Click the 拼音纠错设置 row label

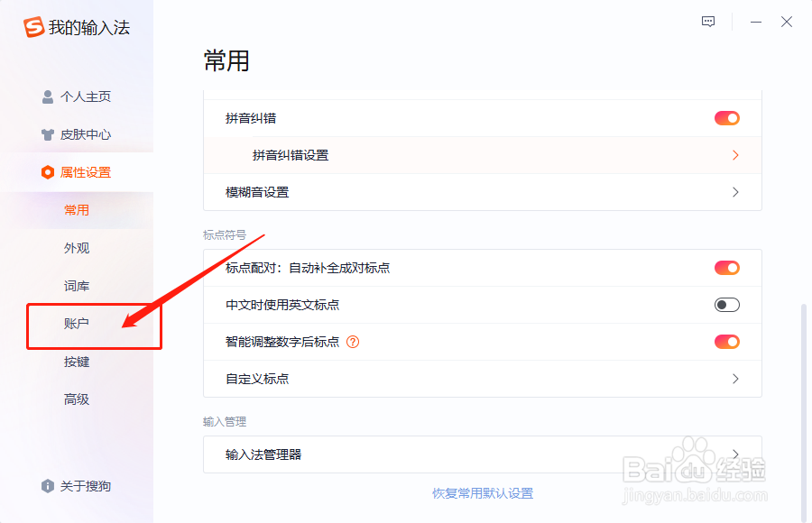click(x=291, y=155)
